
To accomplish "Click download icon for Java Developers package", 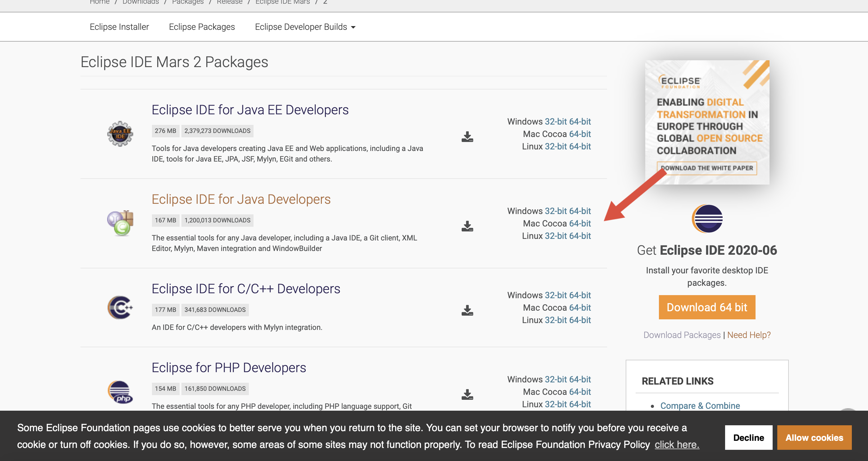I will (x=467, y=226).
